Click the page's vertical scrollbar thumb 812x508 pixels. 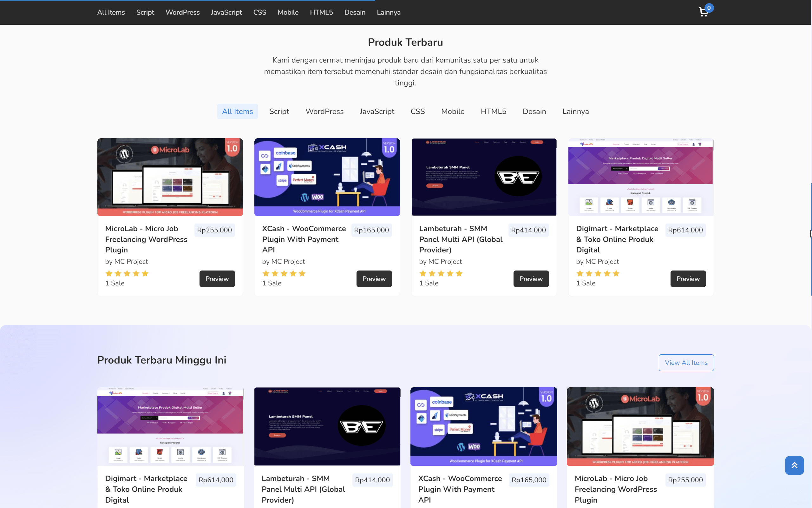pos(811,239)
